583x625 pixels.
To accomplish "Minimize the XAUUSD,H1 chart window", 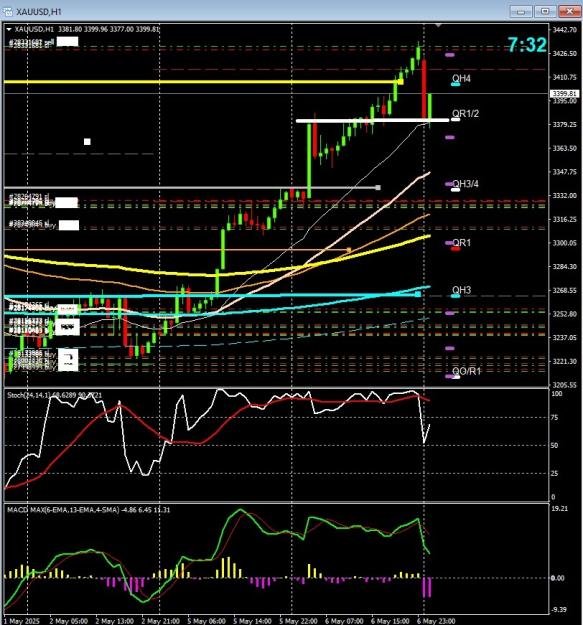I will pos(521,11).
